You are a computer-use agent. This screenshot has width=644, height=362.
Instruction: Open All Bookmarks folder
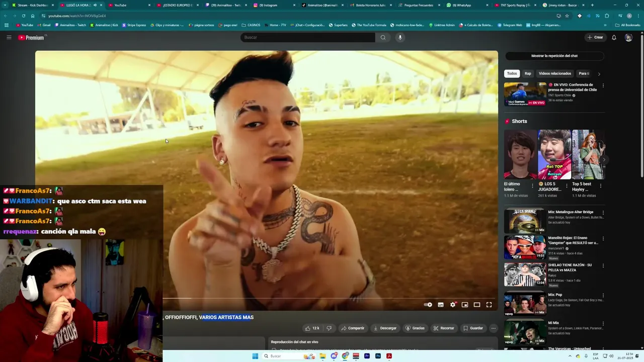(x=627, y=25)
